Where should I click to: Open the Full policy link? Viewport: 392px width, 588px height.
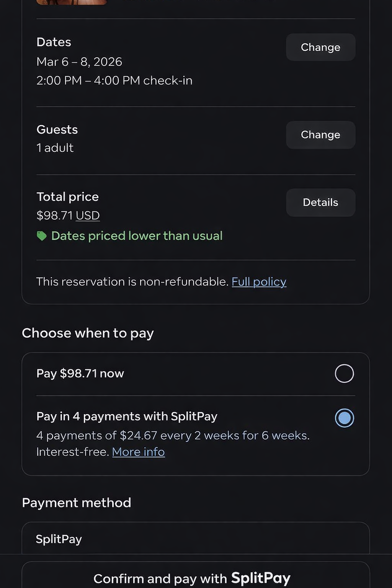pyautogui.click(x=259, y=282)
